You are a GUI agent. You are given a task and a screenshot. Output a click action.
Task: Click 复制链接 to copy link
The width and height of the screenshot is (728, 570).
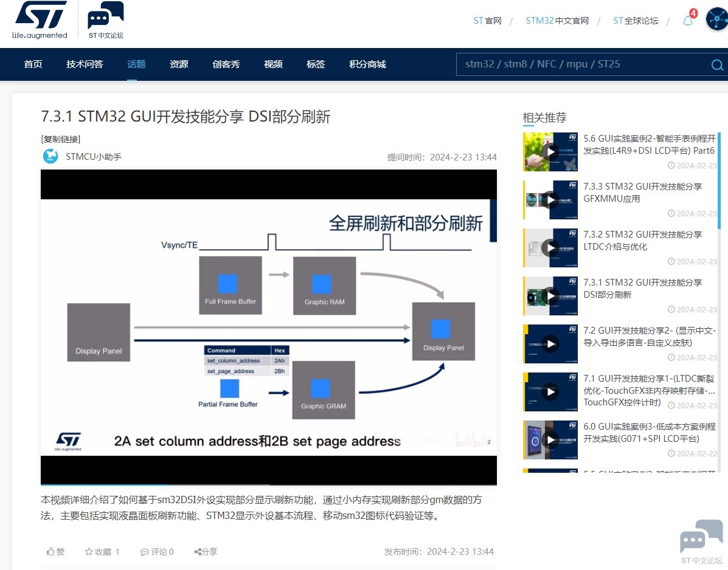click(61, 139)
